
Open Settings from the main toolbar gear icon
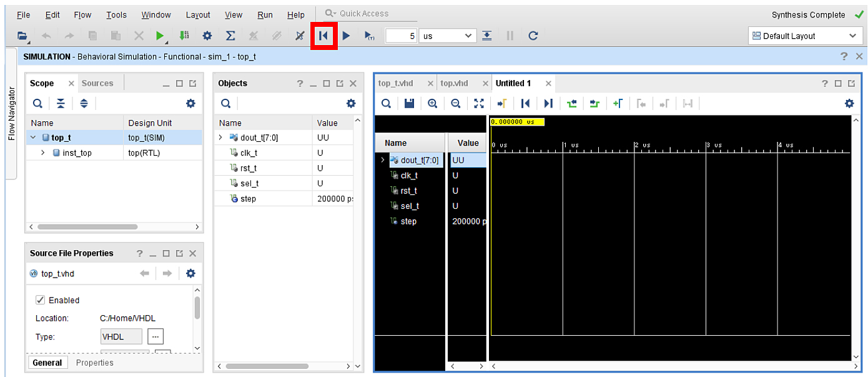[x=207, y=36]
